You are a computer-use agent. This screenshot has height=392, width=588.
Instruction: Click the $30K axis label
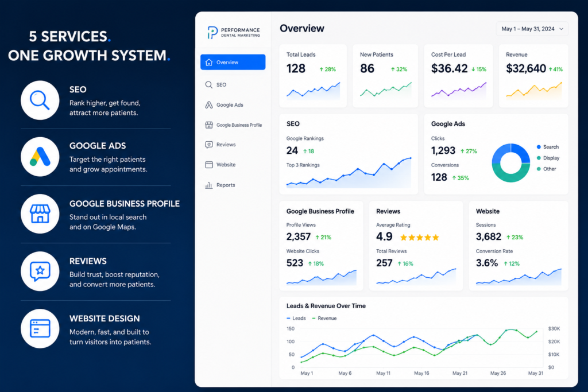pos(554,329)
